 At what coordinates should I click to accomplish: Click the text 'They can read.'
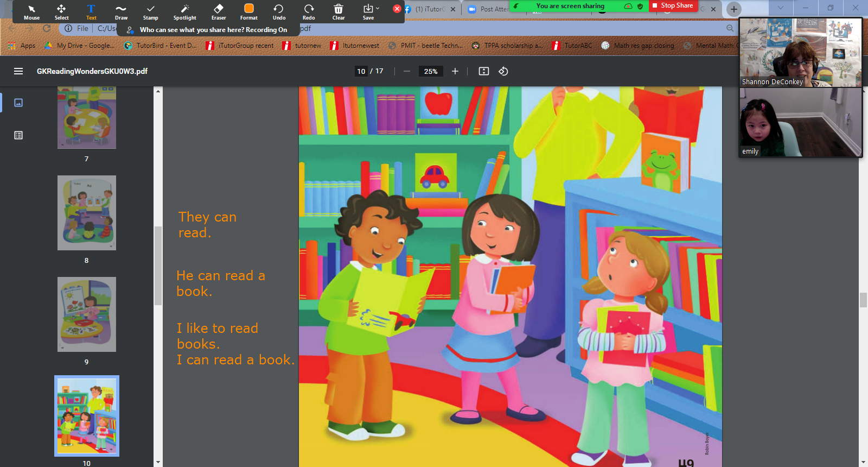207,225
